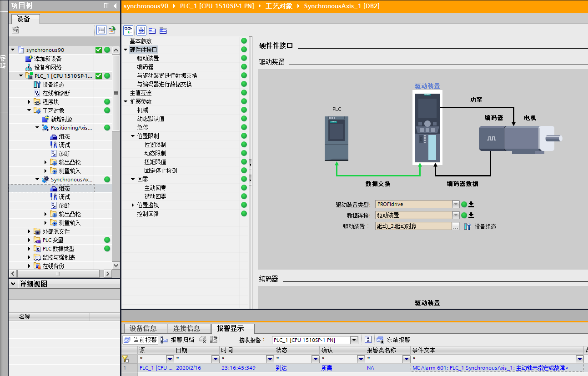This screenshot has width=588, height=376.
Task: Click the project tree horizontal scrollbar
Action: 58,274
